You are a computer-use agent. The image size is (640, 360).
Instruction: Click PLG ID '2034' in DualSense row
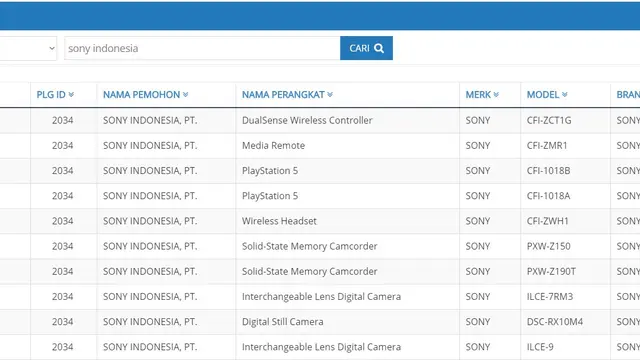coord(62,120)
